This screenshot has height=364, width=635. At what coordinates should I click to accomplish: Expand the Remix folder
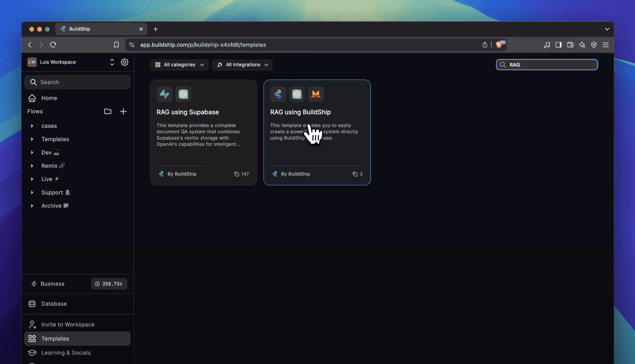tap(32, 166)
